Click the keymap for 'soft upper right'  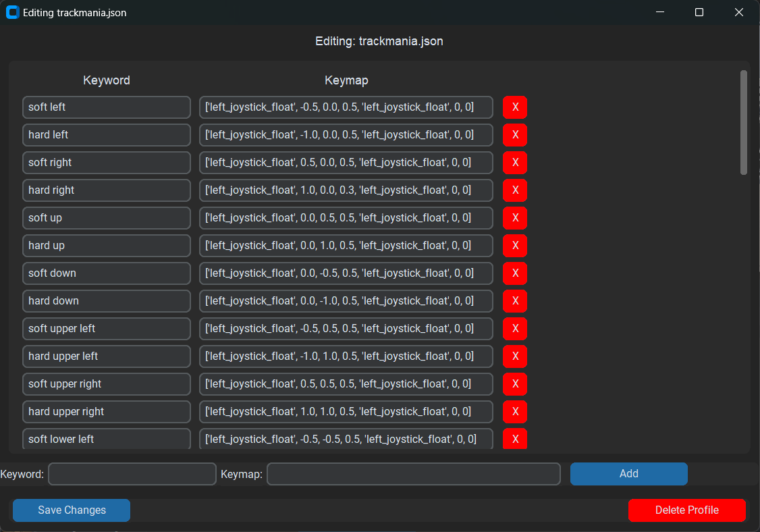(346, 383)
